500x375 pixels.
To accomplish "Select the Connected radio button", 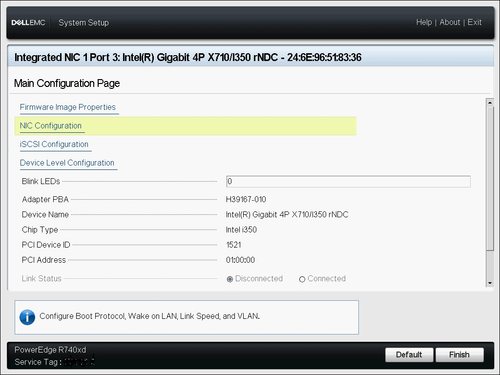I will [x=302, y=279].
